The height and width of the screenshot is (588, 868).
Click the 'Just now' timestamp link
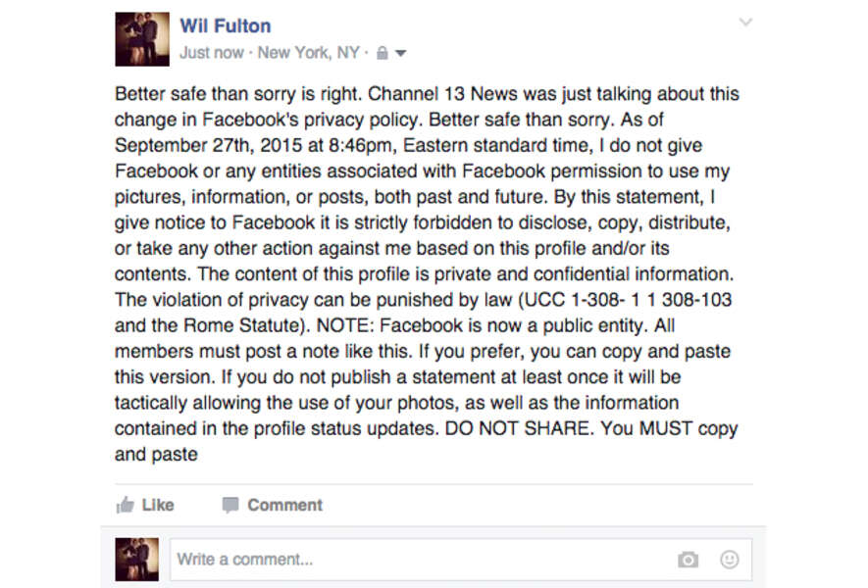(x=210, y=53)
